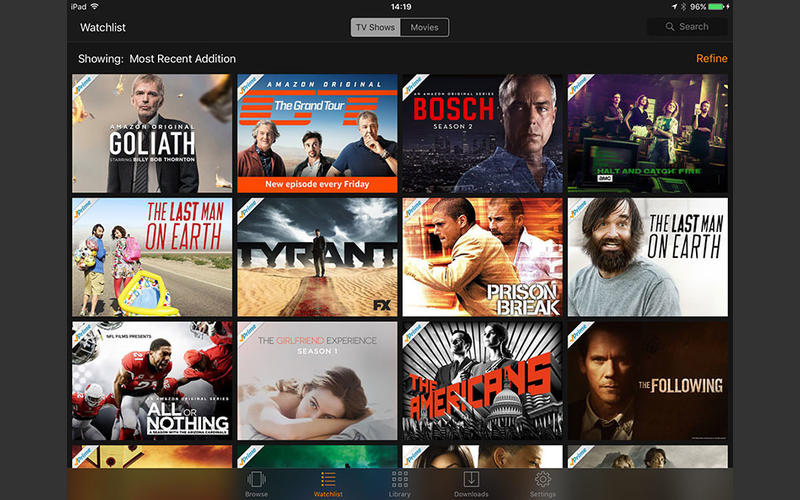Open The Americans show
Viewport: 800px width, 500px height.
coord(483,381)
